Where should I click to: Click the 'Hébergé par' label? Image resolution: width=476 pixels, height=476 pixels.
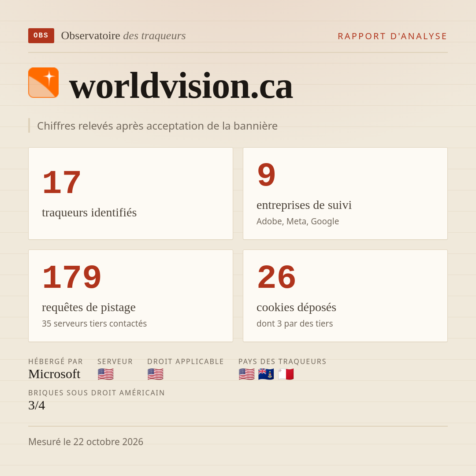click(56, 361)
